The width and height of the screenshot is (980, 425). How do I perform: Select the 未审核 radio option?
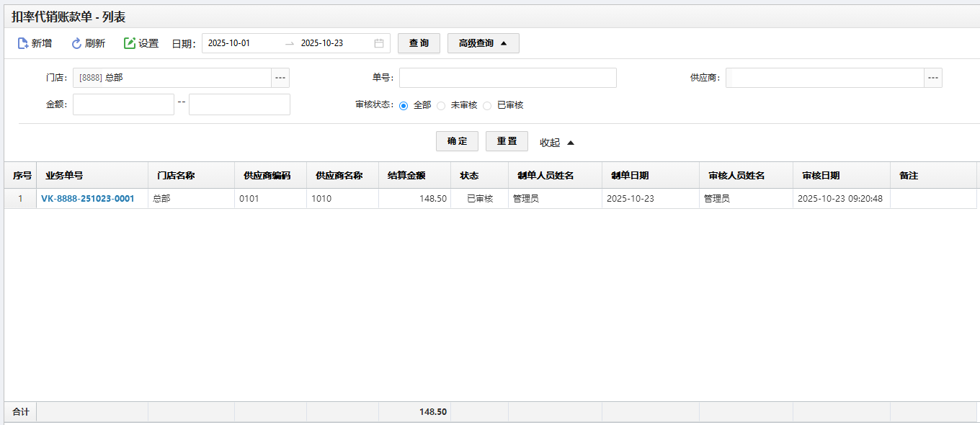point(441,105)
